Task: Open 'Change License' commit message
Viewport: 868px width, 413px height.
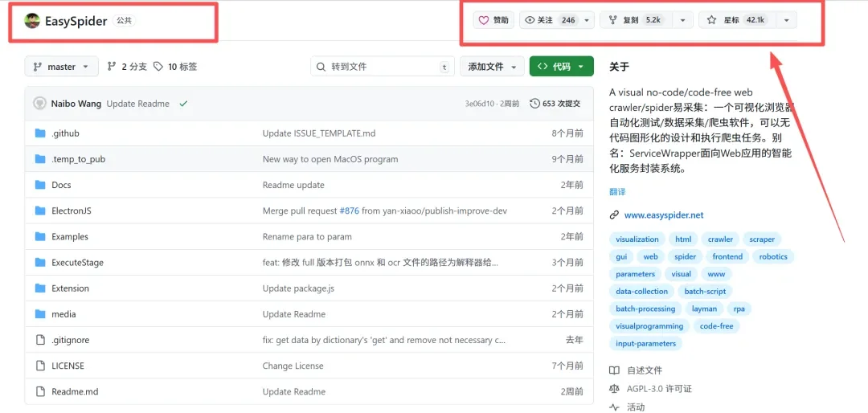Action: 293,366
